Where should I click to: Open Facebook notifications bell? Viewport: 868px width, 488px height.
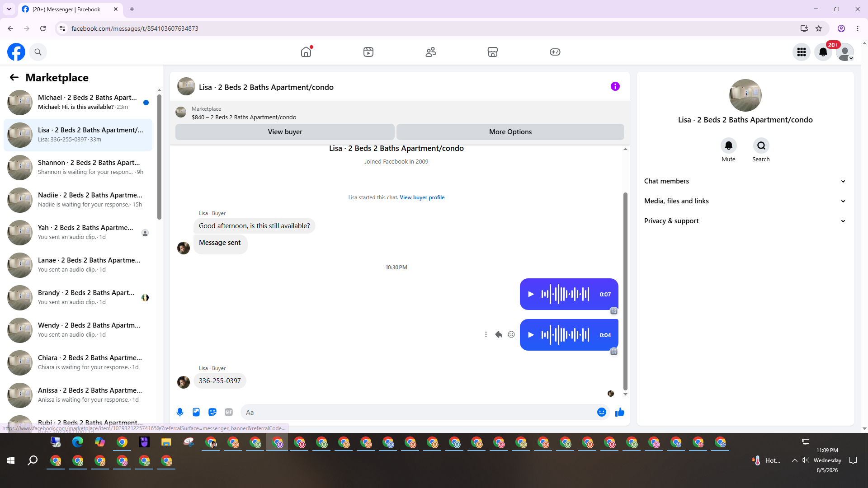point(823,52)
